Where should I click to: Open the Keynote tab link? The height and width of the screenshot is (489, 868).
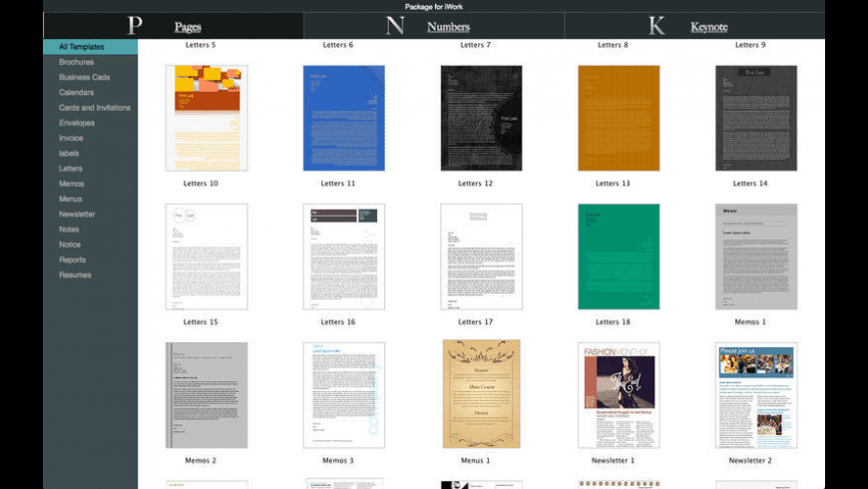[709, 27]
